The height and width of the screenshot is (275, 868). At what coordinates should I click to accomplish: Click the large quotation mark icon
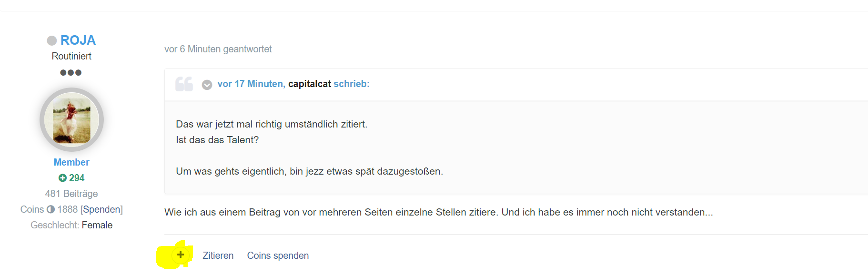point(184,84)
